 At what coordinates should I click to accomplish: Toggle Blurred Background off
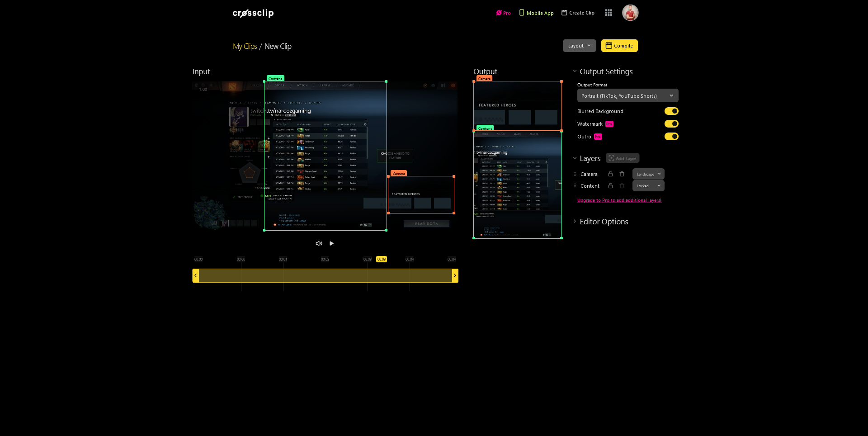671,111
